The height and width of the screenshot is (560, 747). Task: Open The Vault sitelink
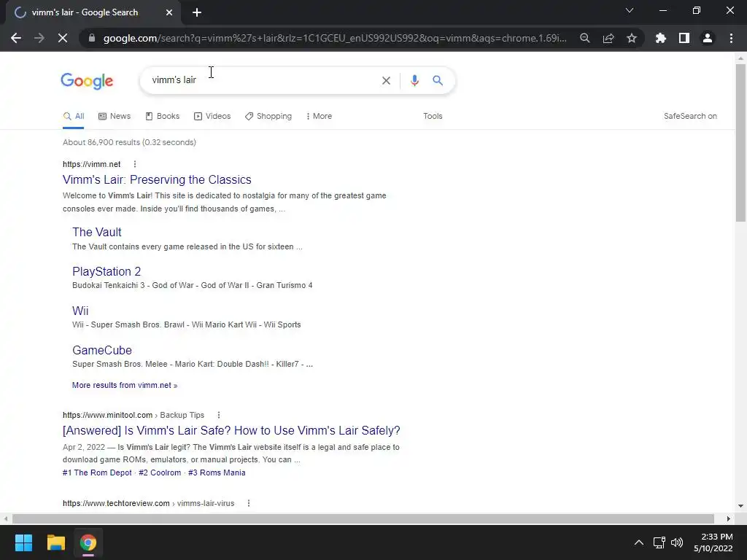pyautogui.click(x=97, y=232)
